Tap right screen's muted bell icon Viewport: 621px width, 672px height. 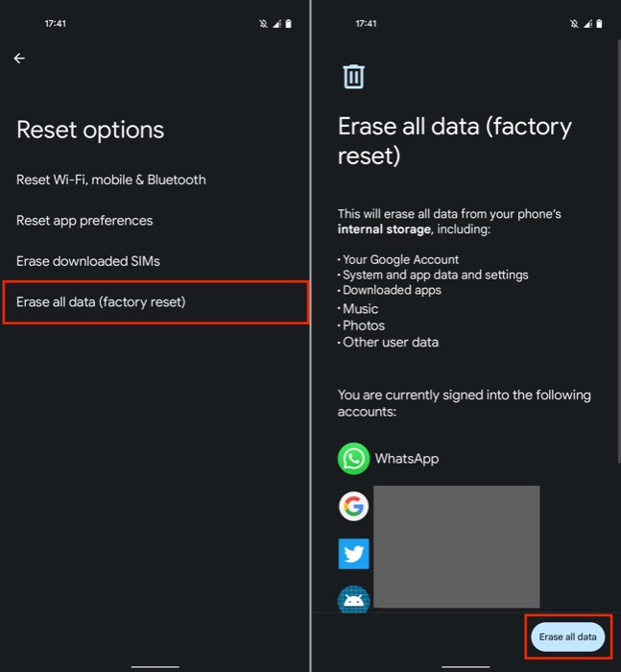[x=574, y=24]
